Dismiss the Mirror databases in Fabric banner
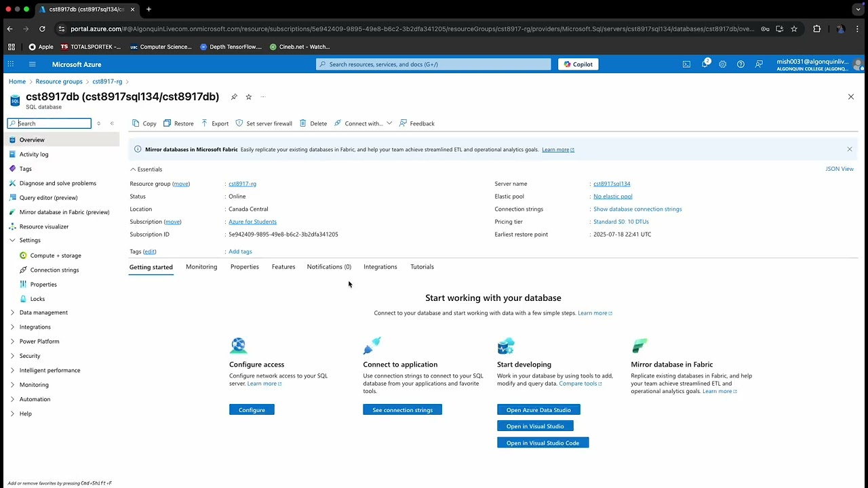Screen dimensions: 868x488 [x=849, y=149]
